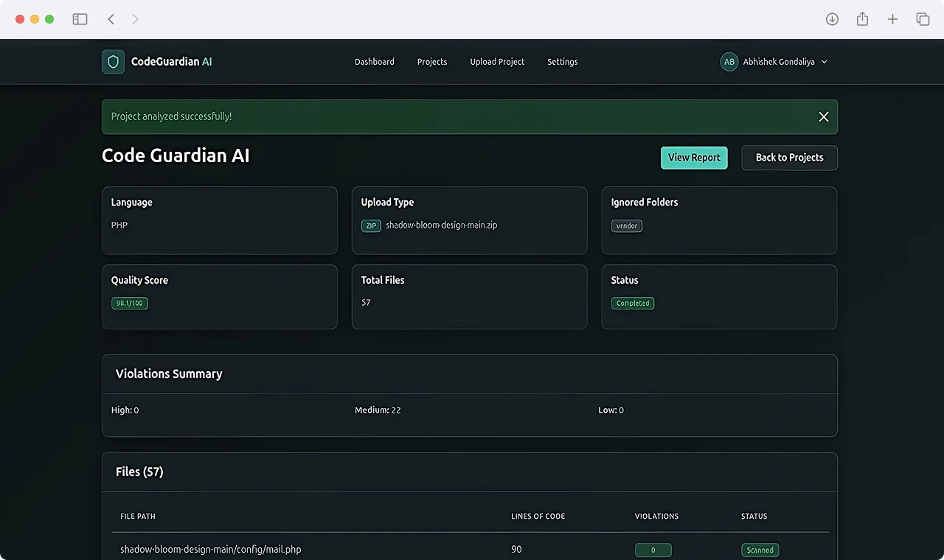The height and width of the screenshot is (560, 944).
Task: Open the browser sidebar toggle icon
Action: click(x=80, y=19)
